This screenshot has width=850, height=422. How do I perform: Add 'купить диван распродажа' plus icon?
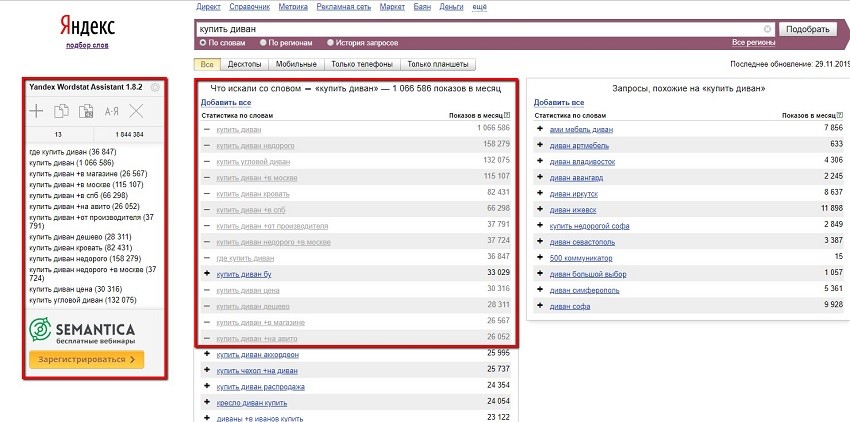[x=207, y=386]
